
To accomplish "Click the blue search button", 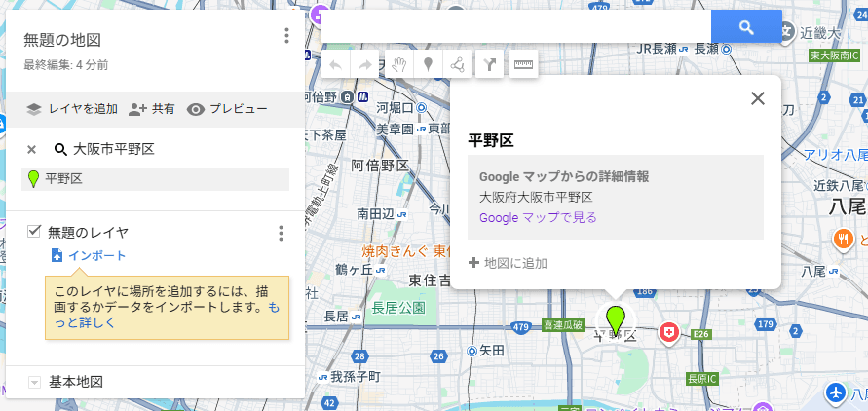I will pyautogui.click(x=746, y=26).
